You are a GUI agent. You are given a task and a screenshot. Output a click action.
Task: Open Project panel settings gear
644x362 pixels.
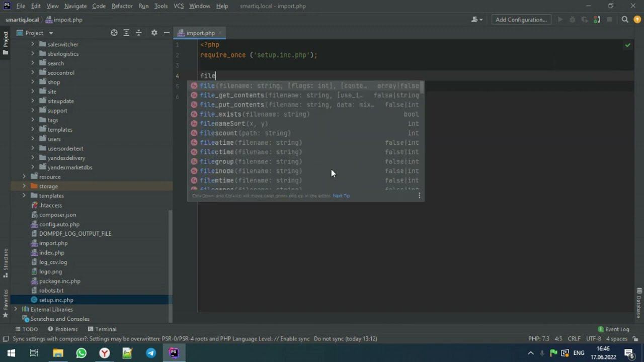[154, 33]
